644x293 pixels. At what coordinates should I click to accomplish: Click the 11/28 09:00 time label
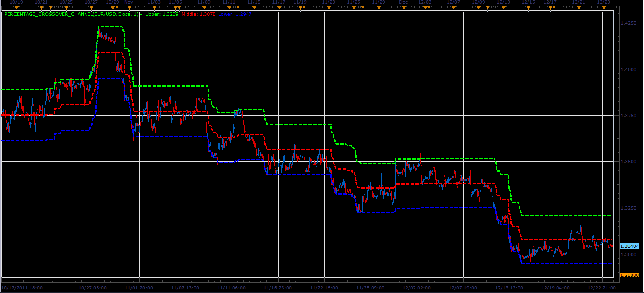pos(370,288)
